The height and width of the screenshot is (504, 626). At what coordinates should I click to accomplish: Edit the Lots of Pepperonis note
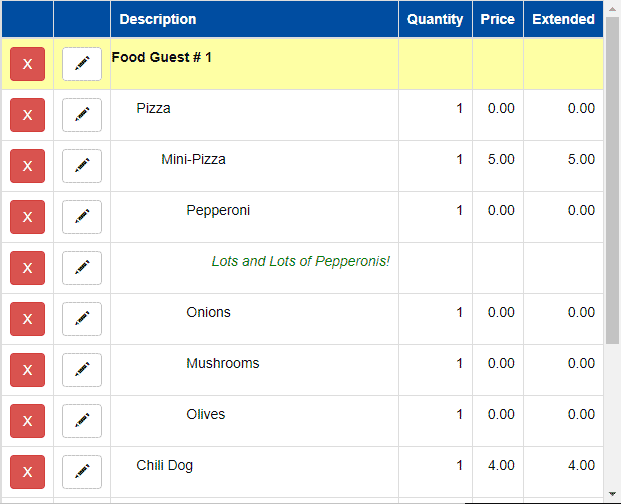pyautogui.click(x=82, y=268)
